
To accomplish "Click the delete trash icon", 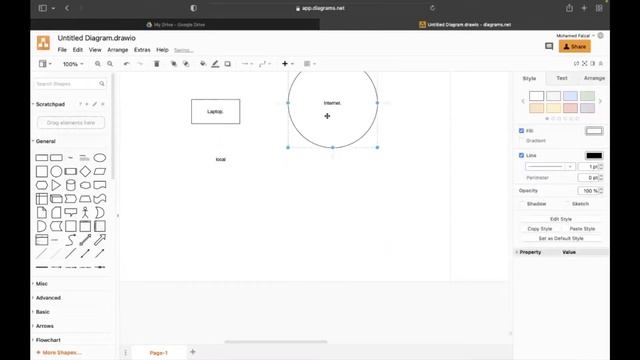I will point(157,64).
